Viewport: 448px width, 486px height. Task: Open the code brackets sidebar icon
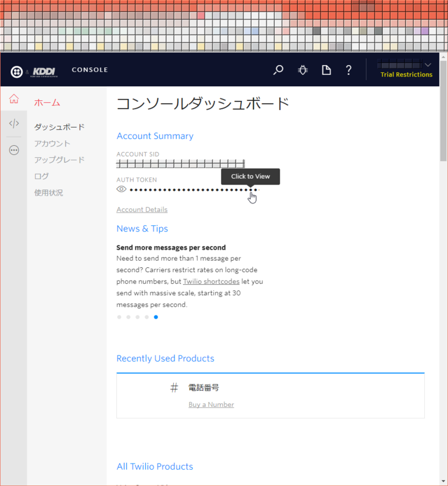[14, 123]
